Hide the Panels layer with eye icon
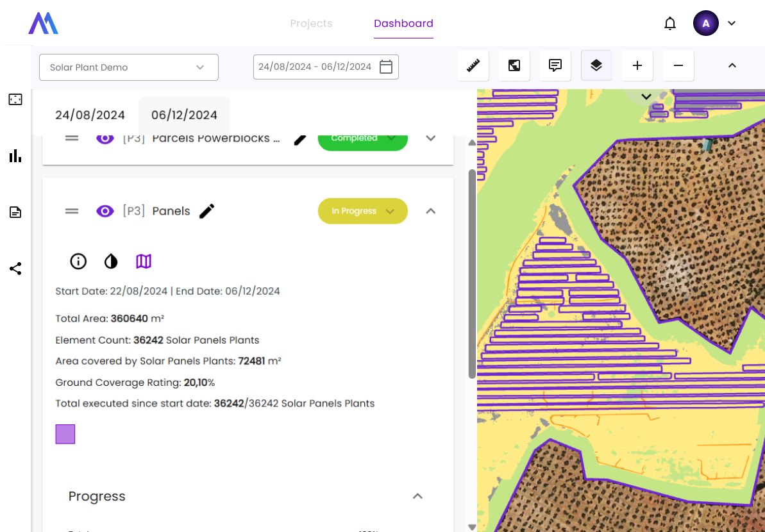Image resolution: width=765 pixels, height=532 pixels. [x=105, y=211]
